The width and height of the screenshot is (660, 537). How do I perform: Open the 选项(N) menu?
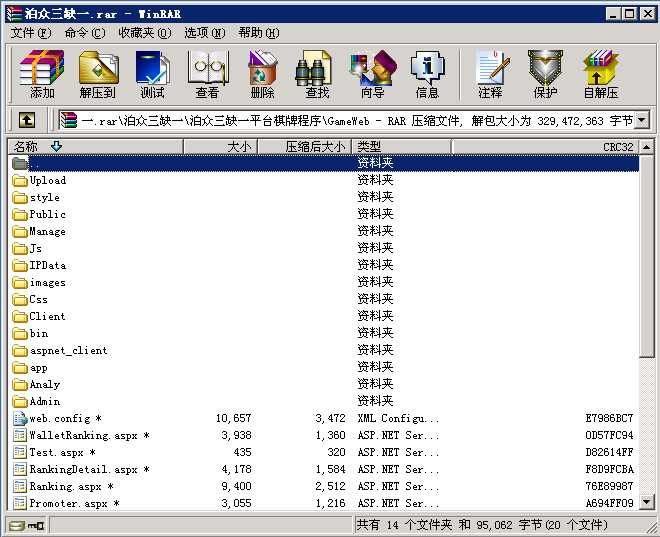click(205, 32)
